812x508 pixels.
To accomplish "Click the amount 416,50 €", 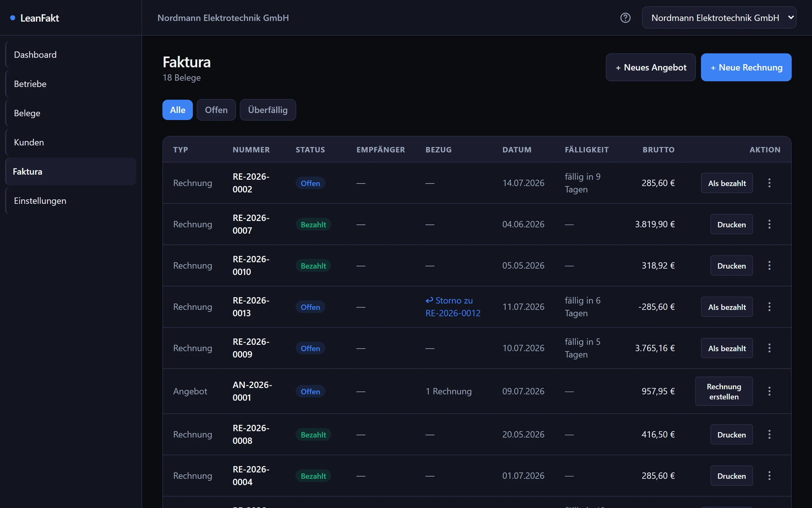I will tap(658, 434).
